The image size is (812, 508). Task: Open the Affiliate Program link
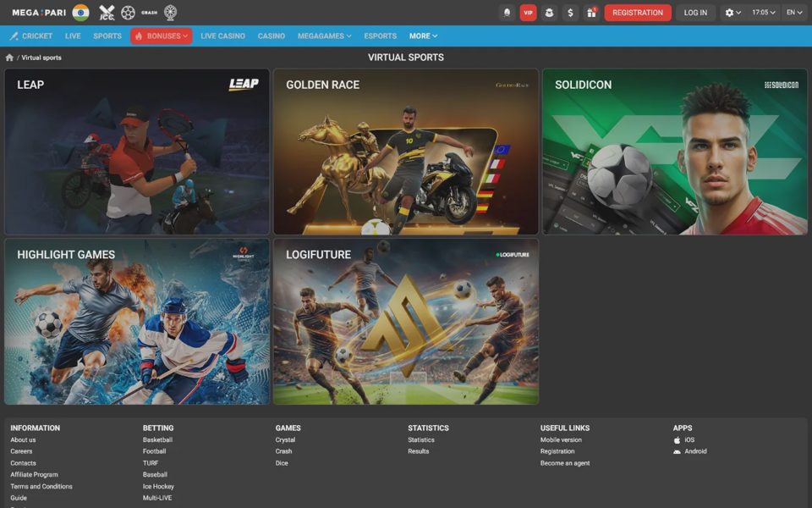34,474
